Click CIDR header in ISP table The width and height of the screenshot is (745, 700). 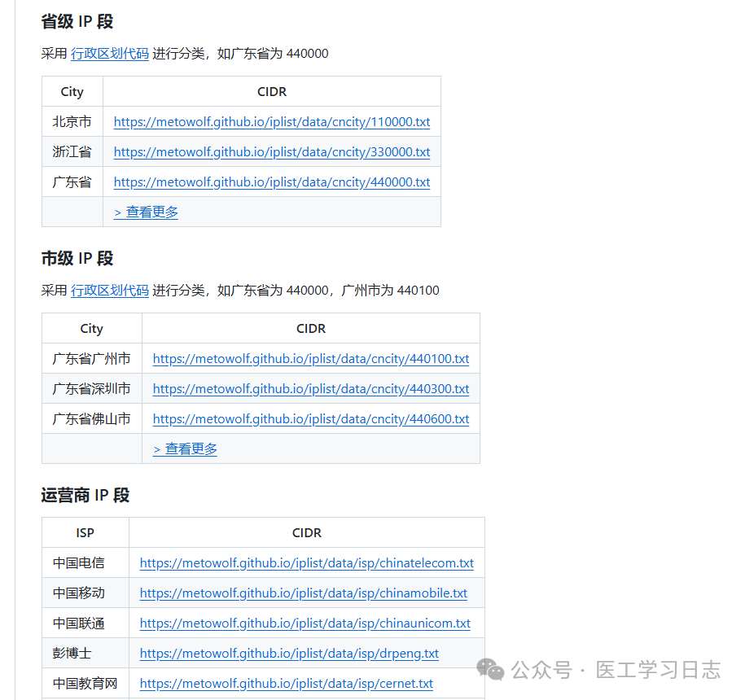[x=307, y=533]
